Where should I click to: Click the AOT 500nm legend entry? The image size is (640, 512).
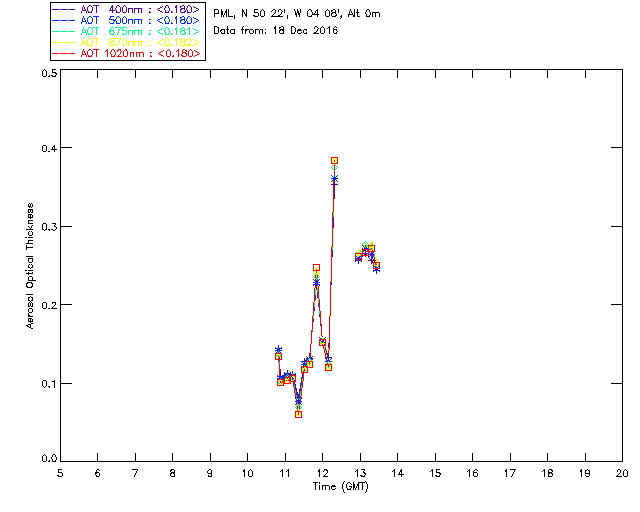pos(127,20)
